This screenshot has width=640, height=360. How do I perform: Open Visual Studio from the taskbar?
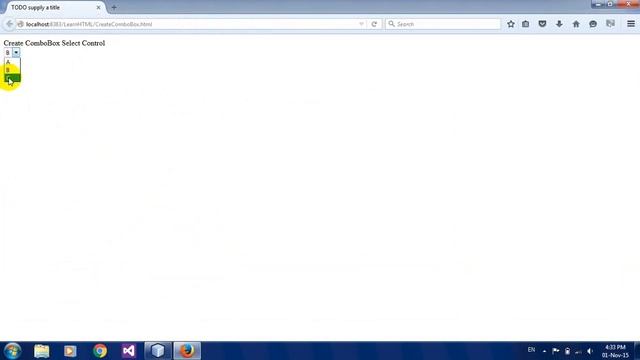[129, 351]
